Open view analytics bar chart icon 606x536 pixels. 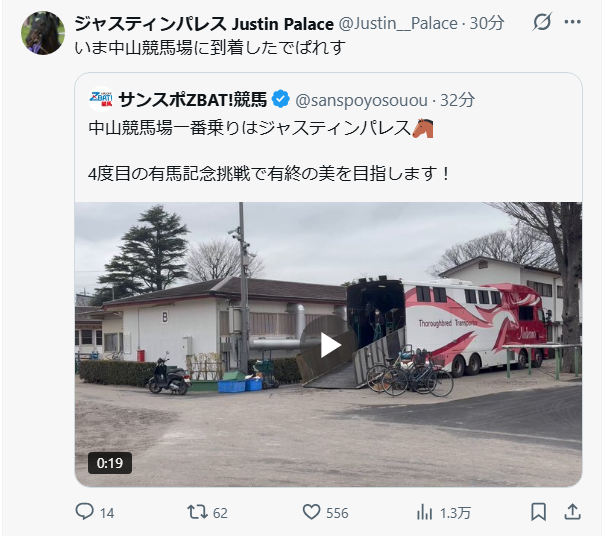[424, 512]
